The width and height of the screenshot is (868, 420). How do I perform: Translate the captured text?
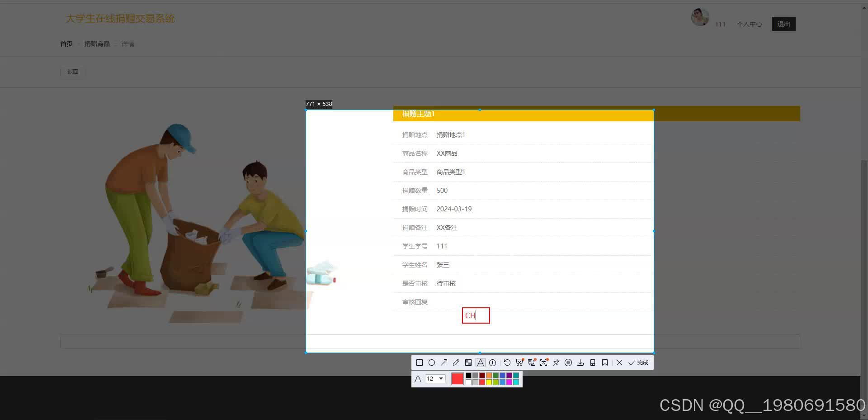pyautogui.click(x=532, y=363)
